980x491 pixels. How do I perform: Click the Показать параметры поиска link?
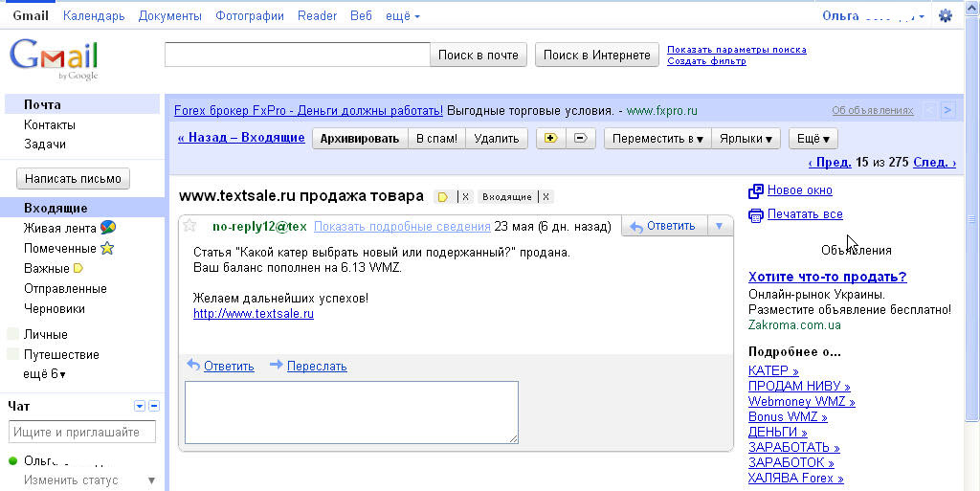(737, 50)
